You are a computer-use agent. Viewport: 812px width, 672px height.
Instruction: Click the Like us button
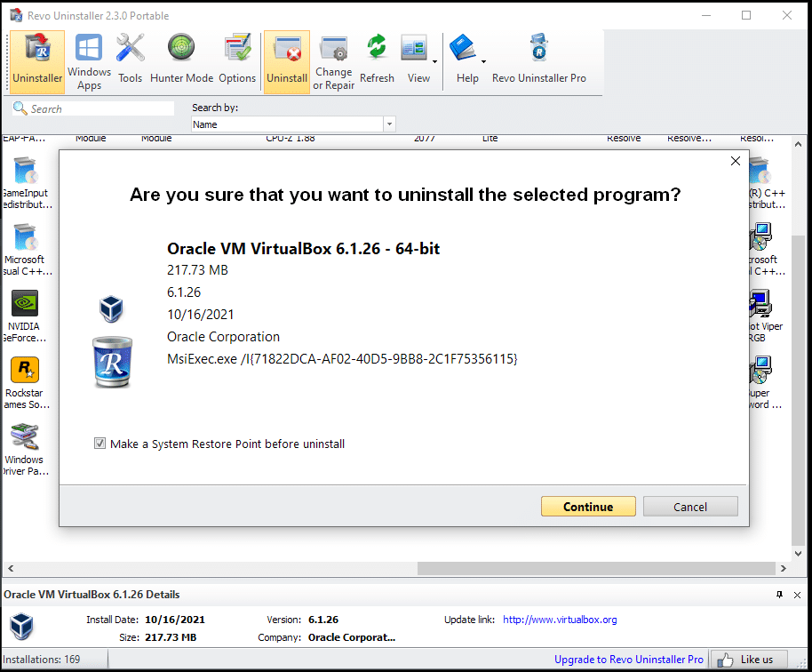(749, 659)
